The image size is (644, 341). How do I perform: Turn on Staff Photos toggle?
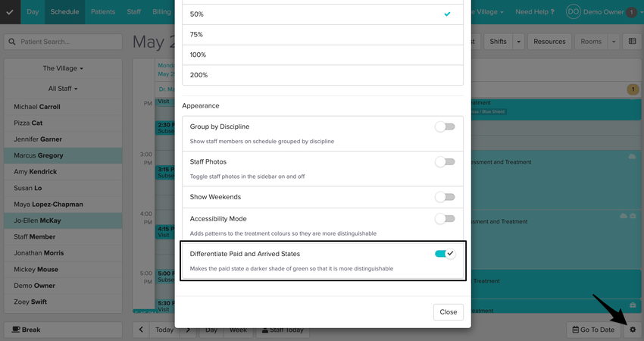445,161
